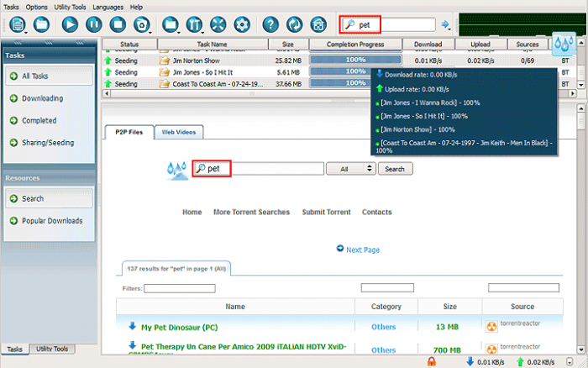
Task: Click the Open Torrent folder toolbar icon
Action: click(41, 24)
